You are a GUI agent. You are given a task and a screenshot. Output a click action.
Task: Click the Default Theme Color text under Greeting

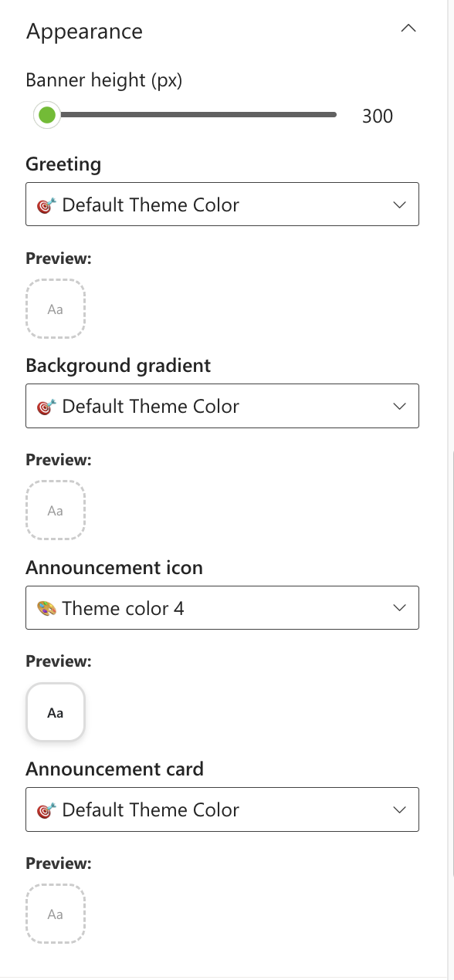click(x=151, y=204)
